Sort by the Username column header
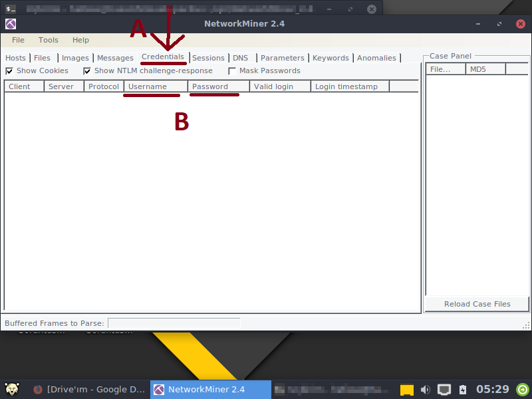 point(156,86)
